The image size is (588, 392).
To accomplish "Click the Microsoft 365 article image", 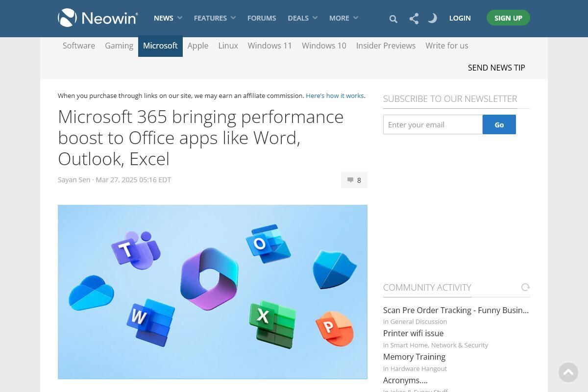I will coord(213,292).
